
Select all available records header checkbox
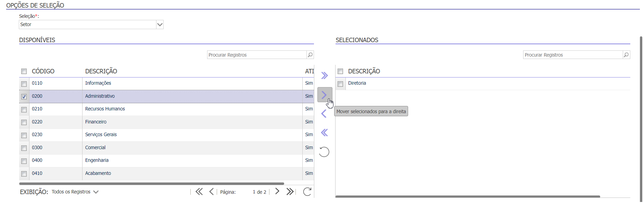[24, 71]
